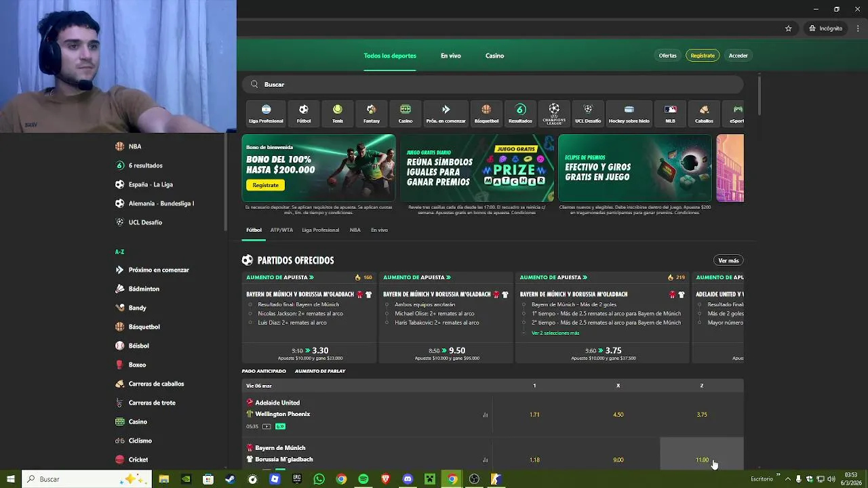
Task: Select NBA sub-tab
Action: pos(355,230)
